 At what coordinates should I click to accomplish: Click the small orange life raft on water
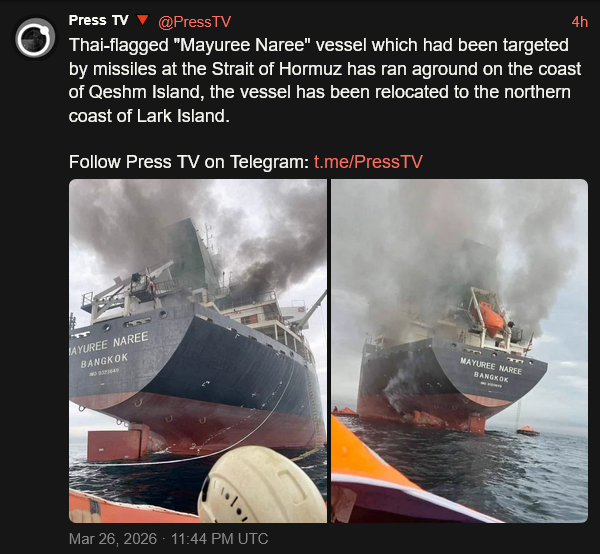528,431
